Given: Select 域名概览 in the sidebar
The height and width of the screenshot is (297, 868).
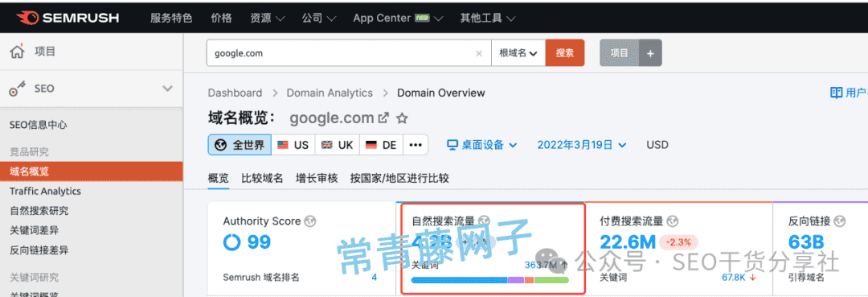Looking at the screenshot, I should [x=92, y=171].
